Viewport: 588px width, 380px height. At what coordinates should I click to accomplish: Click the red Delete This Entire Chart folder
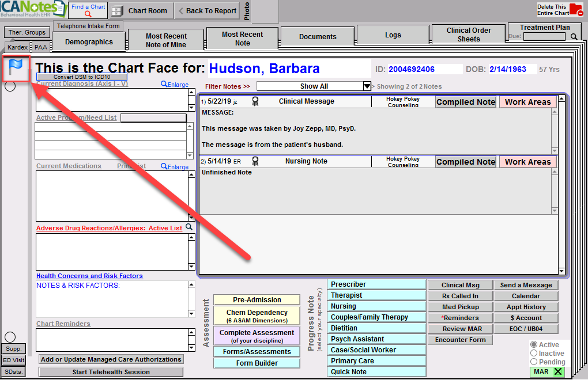click(575, 10)
